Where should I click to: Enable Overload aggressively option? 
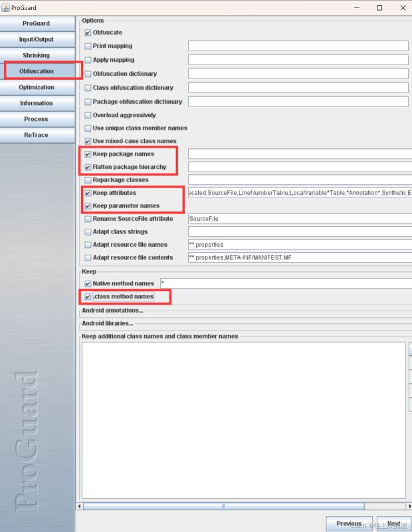tap(88, 115)
